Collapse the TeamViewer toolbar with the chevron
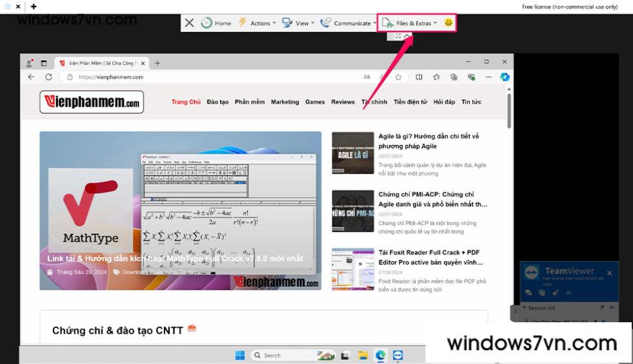633x364 pixels. click(407, 37)
